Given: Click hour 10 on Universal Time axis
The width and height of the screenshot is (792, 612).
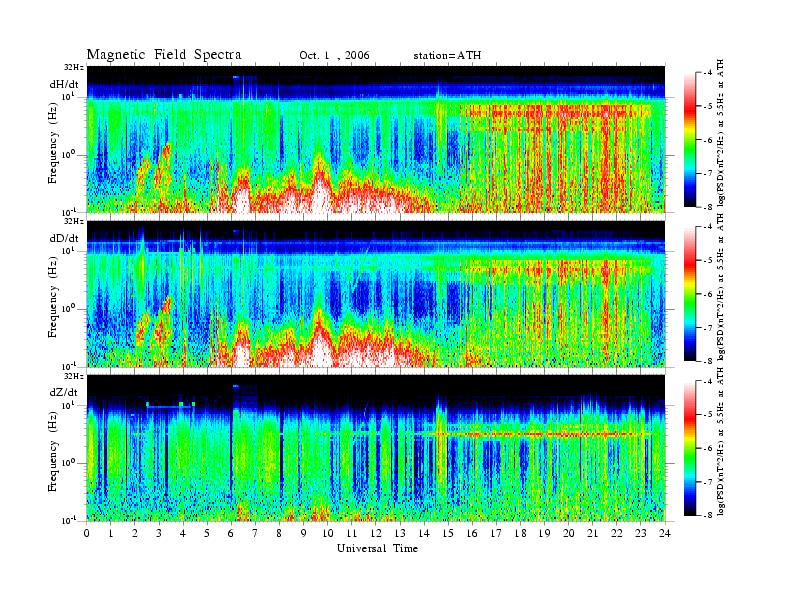Looking at the screenshot, I should coord(328,533).
